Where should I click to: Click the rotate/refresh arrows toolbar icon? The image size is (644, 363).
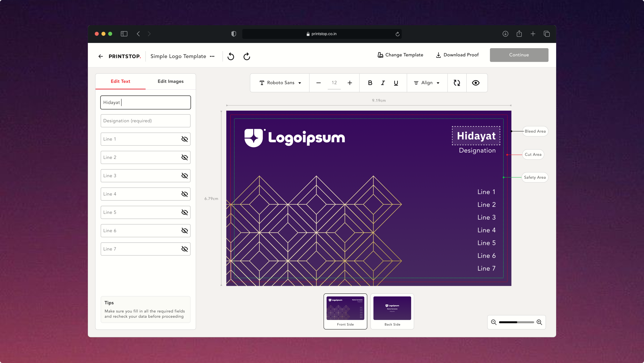[457, 83]
